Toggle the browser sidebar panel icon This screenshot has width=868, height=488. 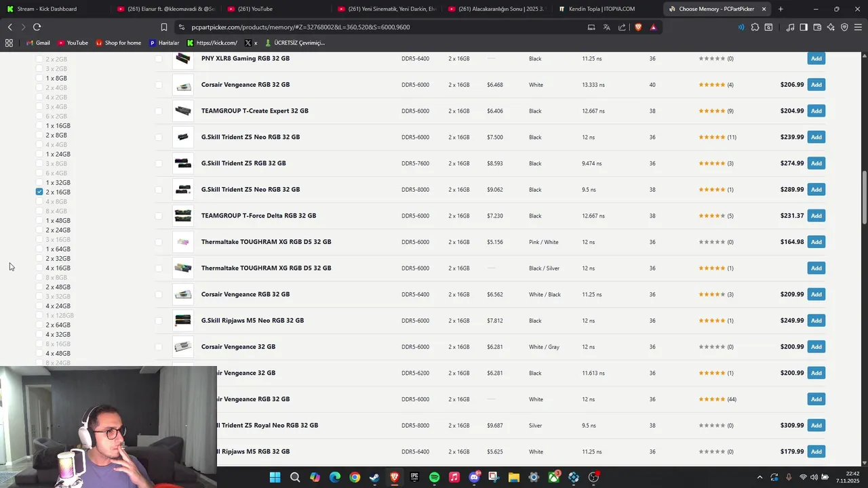pos(804,27)
